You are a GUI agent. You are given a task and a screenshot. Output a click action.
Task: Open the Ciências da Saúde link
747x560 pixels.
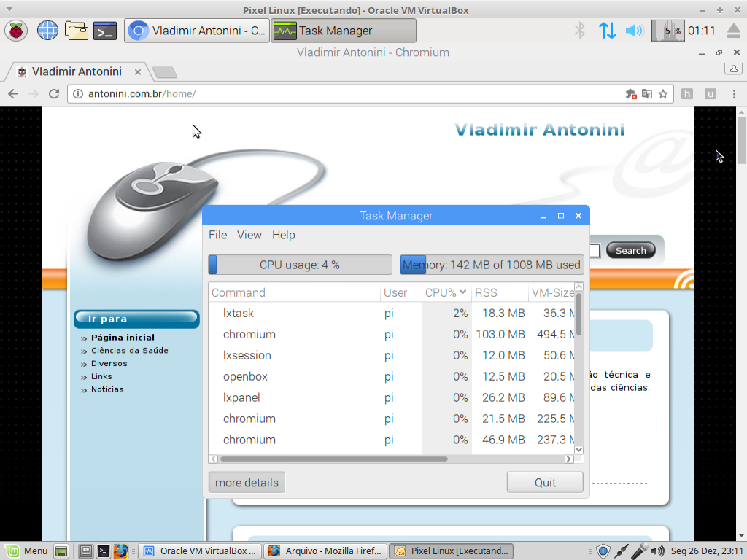point(130,351)
